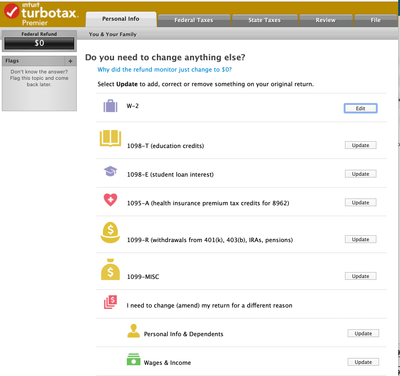Update 1098-E student loan interest
The width and height of the screenshot is (400, 376).
[x=361, y=174]
